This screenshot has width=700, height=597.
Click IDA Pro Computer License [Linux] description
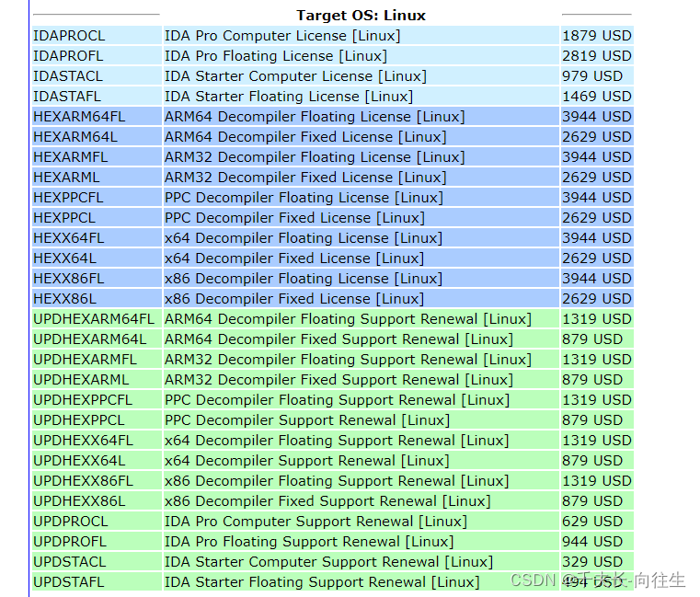pyautogui.click(x=282, y=36)
